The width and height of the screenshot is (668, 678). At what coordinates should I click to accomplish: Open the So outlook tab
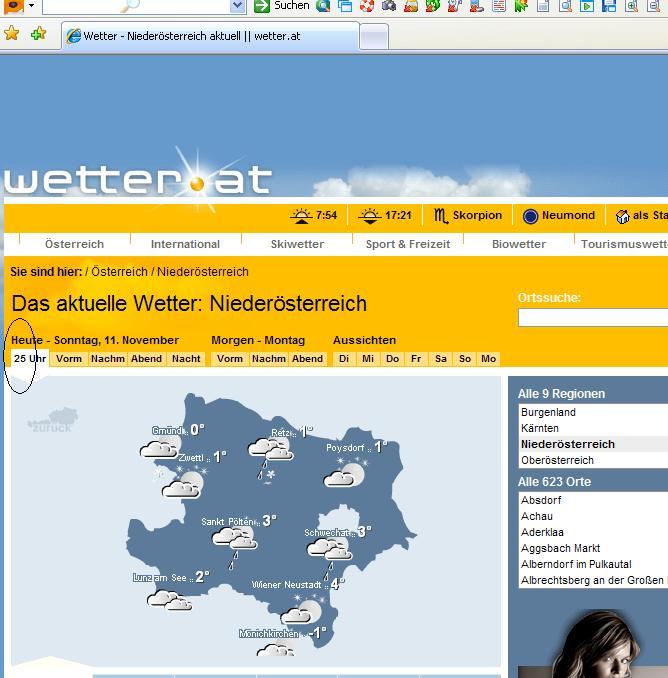[x=465, y=358]
